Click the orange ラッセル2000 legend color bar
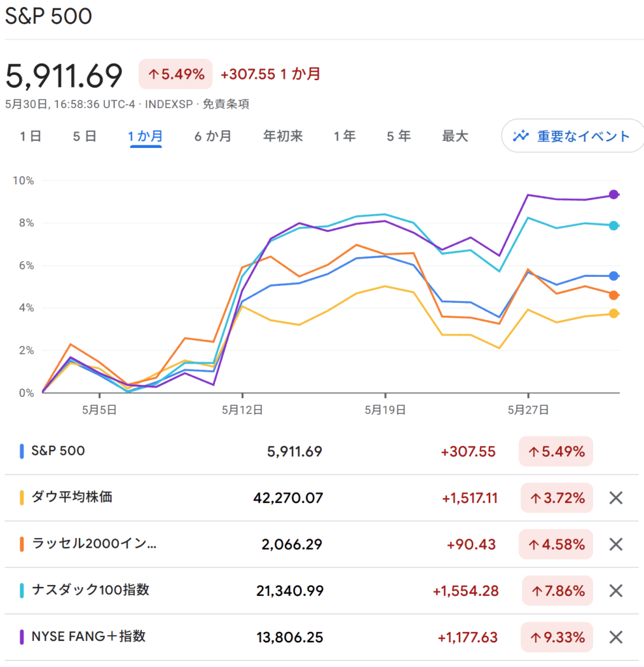 [22, 544]
